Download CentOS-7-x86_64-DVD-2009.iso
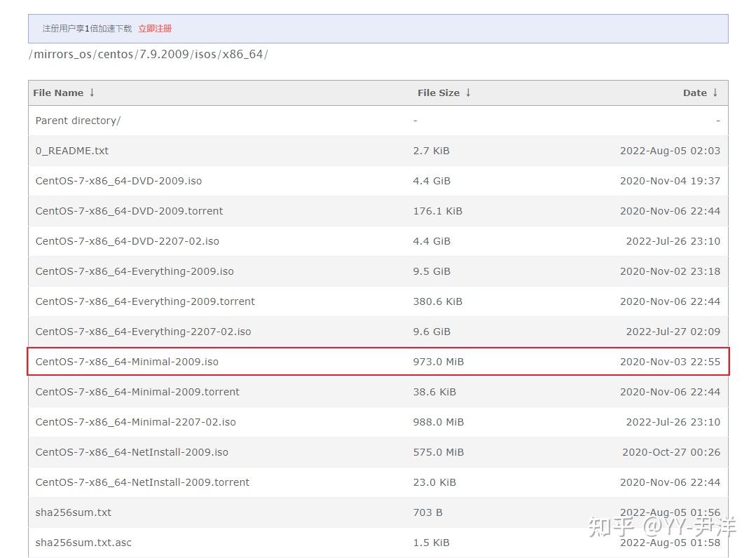Viewport: 756px width, 558px height. [118, 181]
